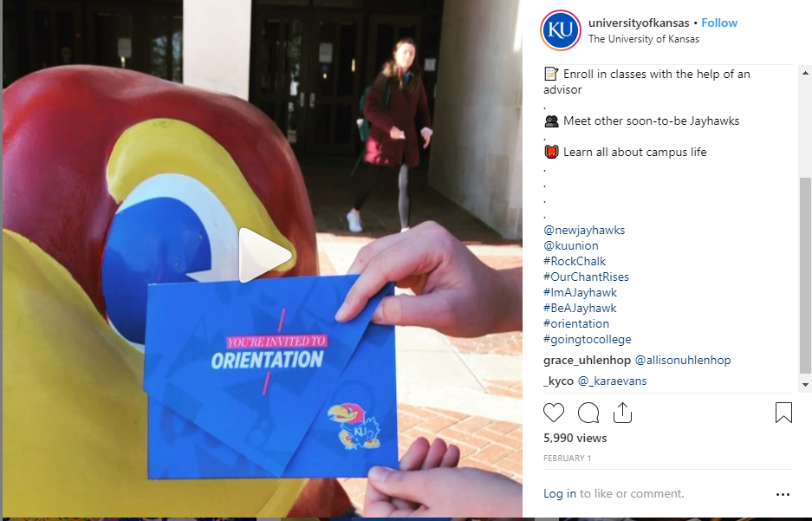The width and height of the screenshot is (812, 521).
Task: Play the orientation video
Action: pos(264,255)
